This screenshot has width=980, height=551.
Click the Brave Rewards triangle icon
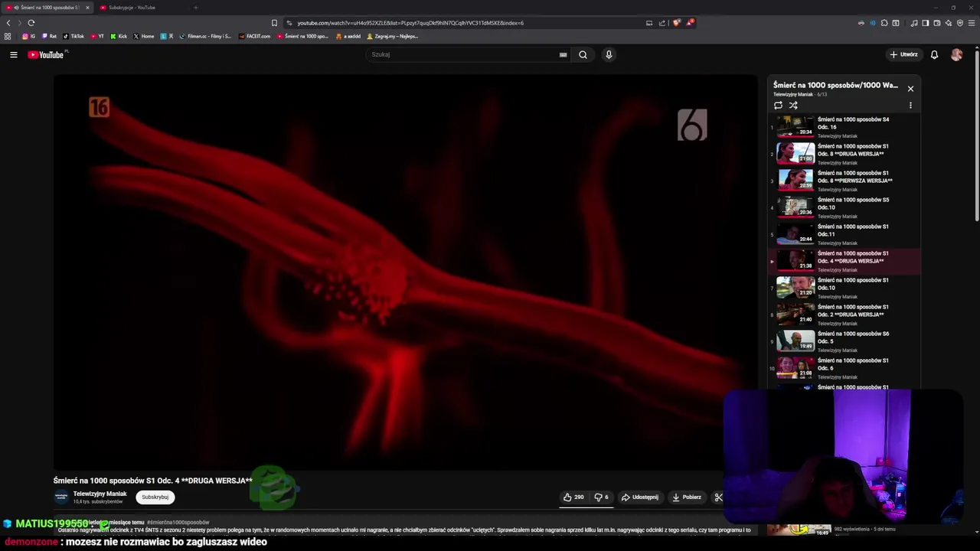pos(690,23)
